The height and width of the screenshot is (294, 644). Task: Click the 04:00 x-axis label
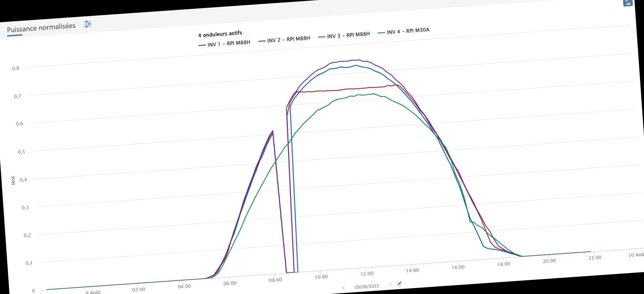click(184, 286)
